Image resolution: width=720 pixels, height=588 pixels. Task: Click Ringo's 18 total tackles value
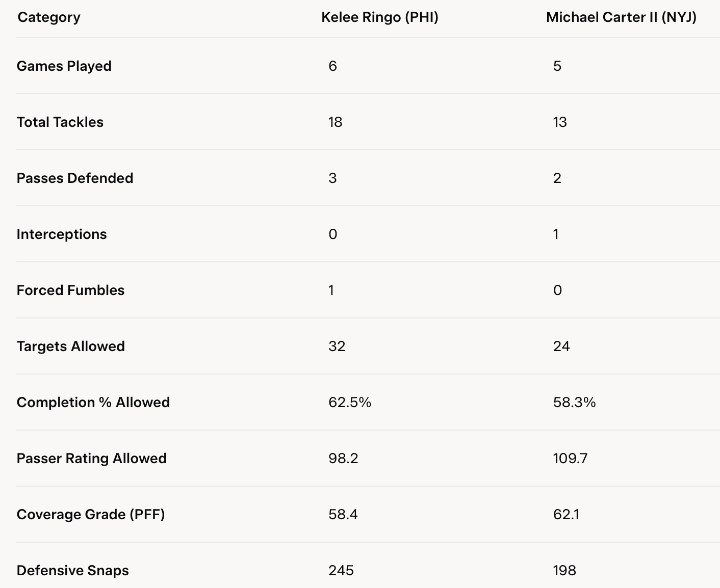point(336,122)
